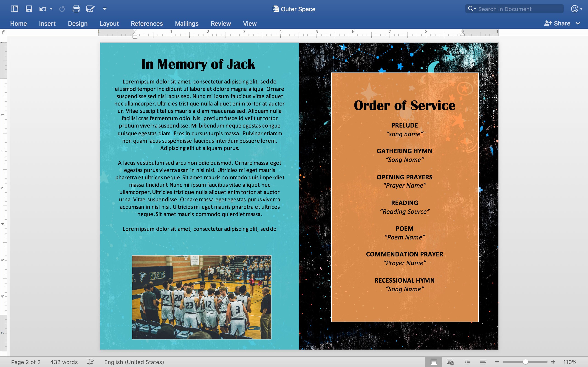This screenshot has height=367, width=588.
Task: Click English (United States) language button
Action: 134,362
